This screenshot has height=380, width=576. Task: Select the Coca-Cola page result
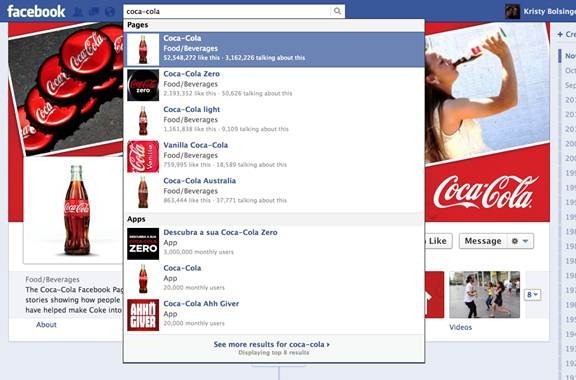(274, 49)
